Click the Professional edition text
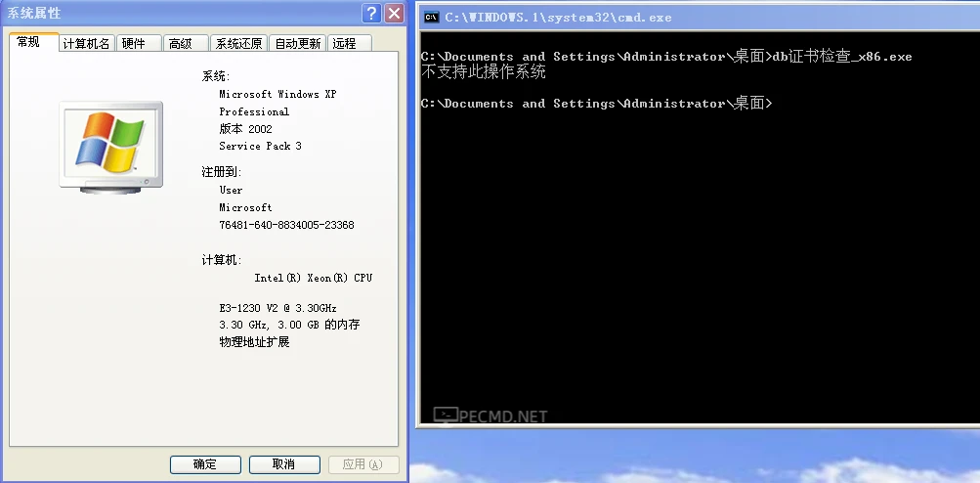980x483 pixels. [x=254, y=111]
